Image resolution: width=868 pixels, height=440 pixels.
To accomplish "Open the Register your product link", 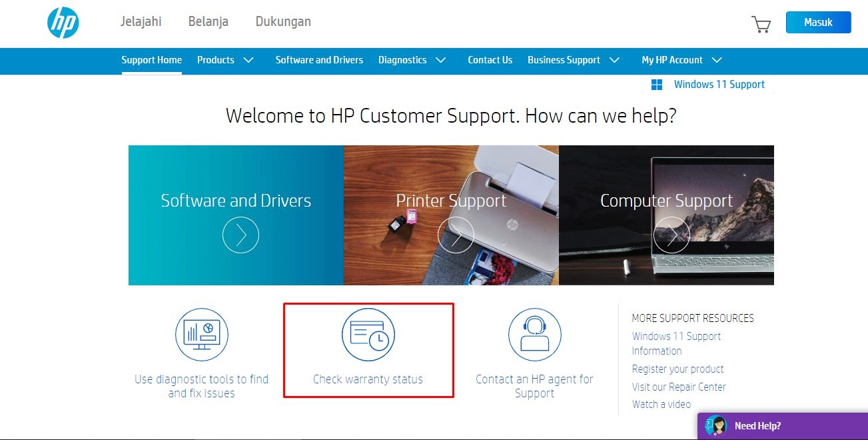I will pyautogui.click(x=677, y=369).
